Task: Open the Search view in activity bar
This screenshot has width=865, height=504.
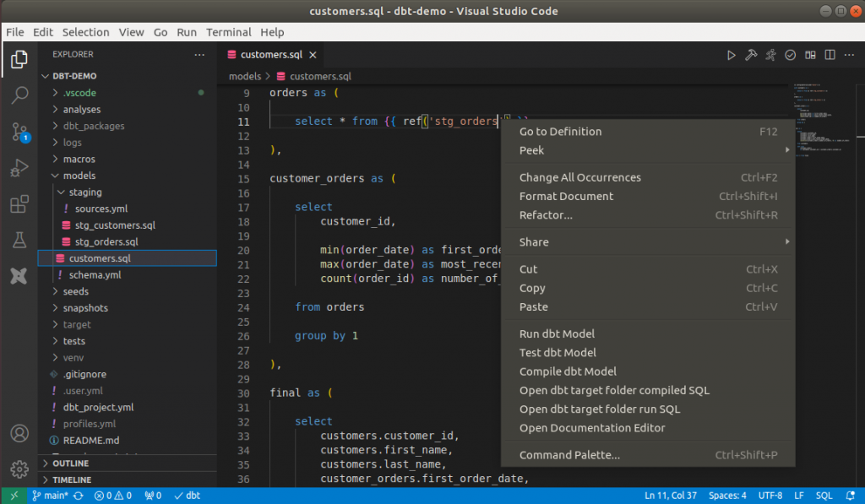Action: tap(19, 95)
